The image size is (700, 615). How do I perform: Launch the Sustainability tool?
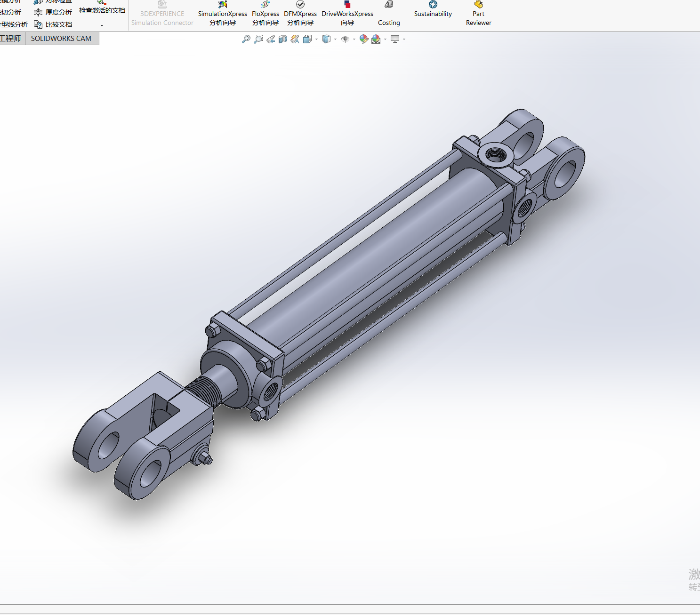point(433,9)
